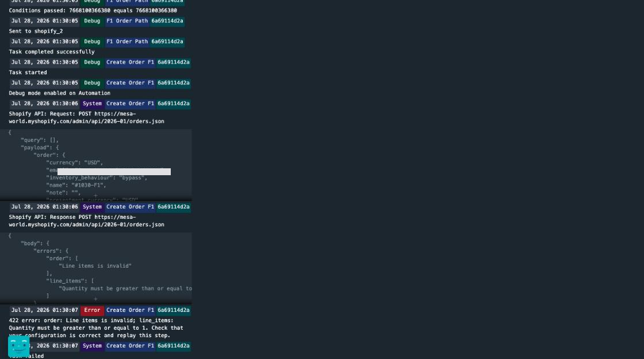Select 'Shopify API: Response POST' text line
Image resolution: width=644 pixels, height=359 pixels.
click(86, 221)
